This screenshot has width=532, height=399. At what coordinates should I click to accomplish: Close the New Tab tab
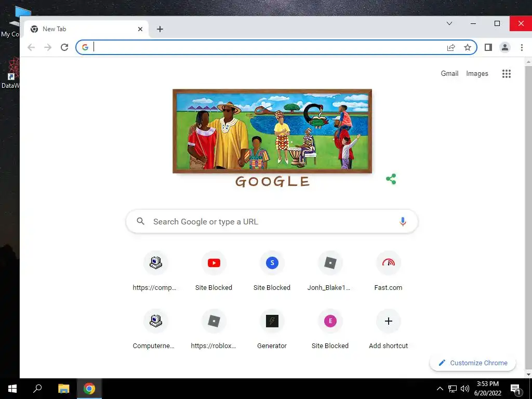(140, 29)
